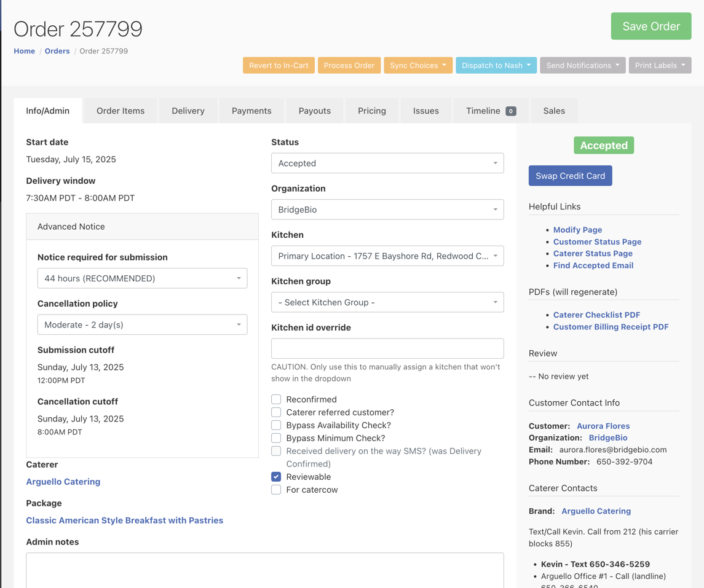
Task: Click the Swap Credit Card button
Action: tap(570, 175)
